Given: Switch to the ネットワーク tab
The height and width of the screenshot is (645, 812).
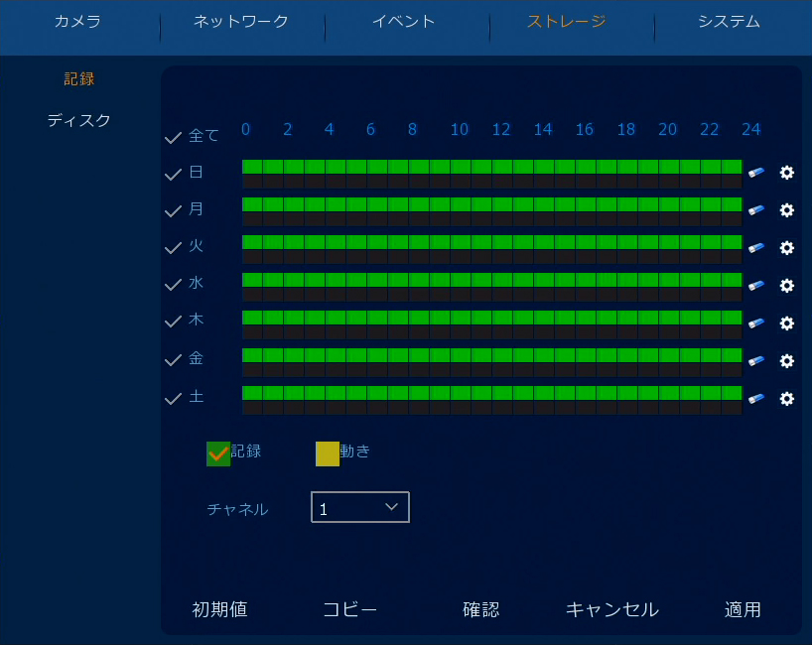Looking at the screenshot, I should point(241,21).
